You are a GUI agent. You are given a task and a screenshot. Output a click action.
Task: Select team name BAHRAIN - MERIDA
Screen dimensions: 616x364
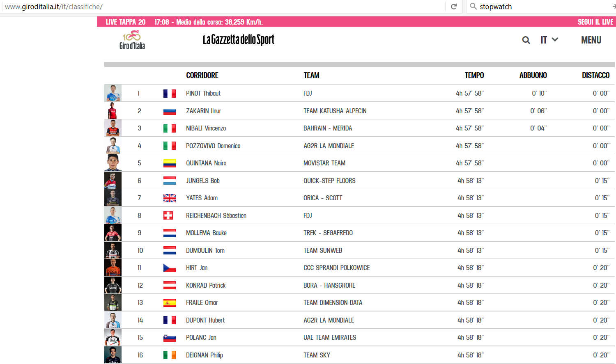(x=328, y=128)
